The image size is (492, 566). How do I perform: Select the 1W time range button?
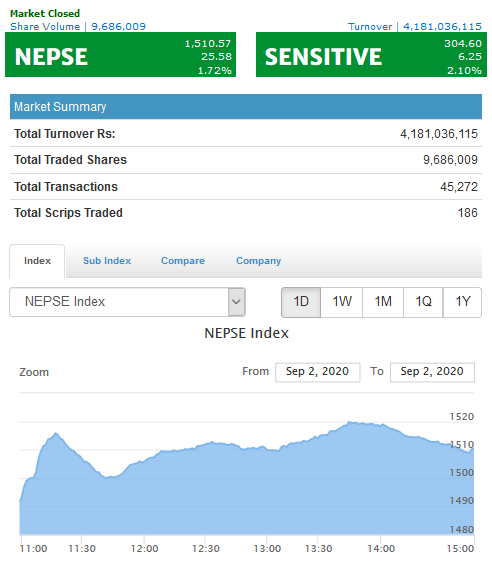pyautogui.click(x=341, y=302)
